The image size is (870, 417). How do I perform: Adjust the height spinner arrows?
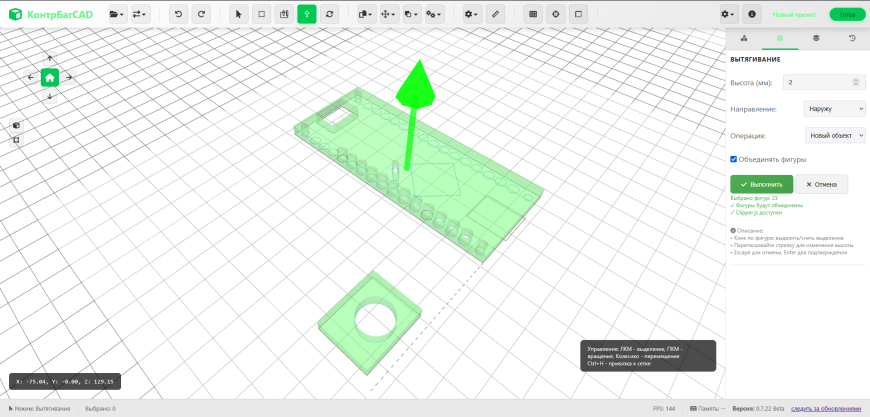(x=856, y=83)
